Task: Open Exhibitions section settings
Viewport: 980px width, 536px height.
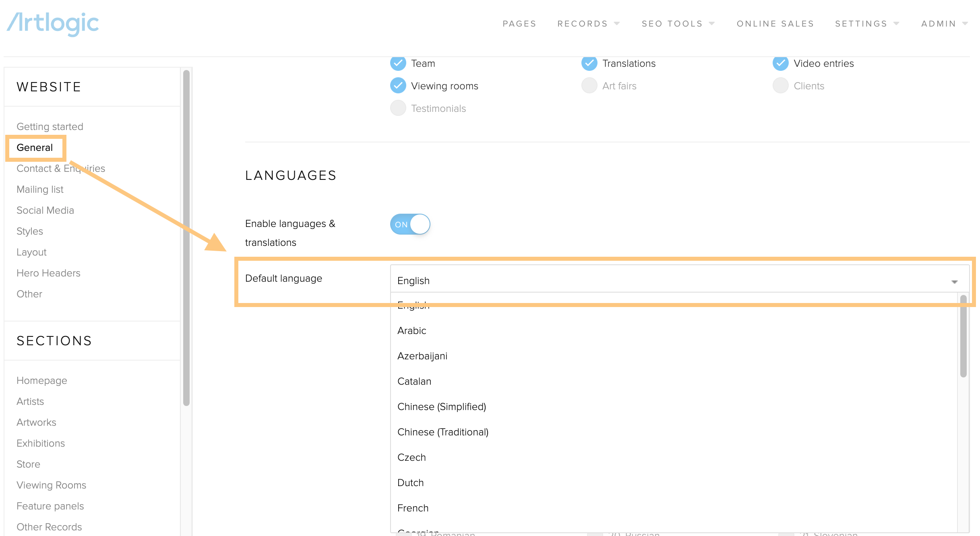Action: [41, 443]
